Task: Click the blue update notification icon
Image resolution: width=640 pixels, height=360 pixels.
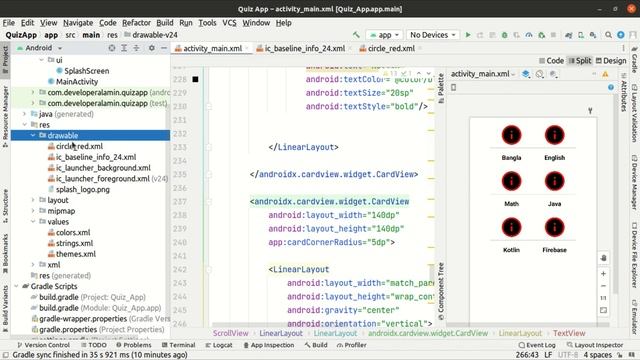Action: coord(621,35)
